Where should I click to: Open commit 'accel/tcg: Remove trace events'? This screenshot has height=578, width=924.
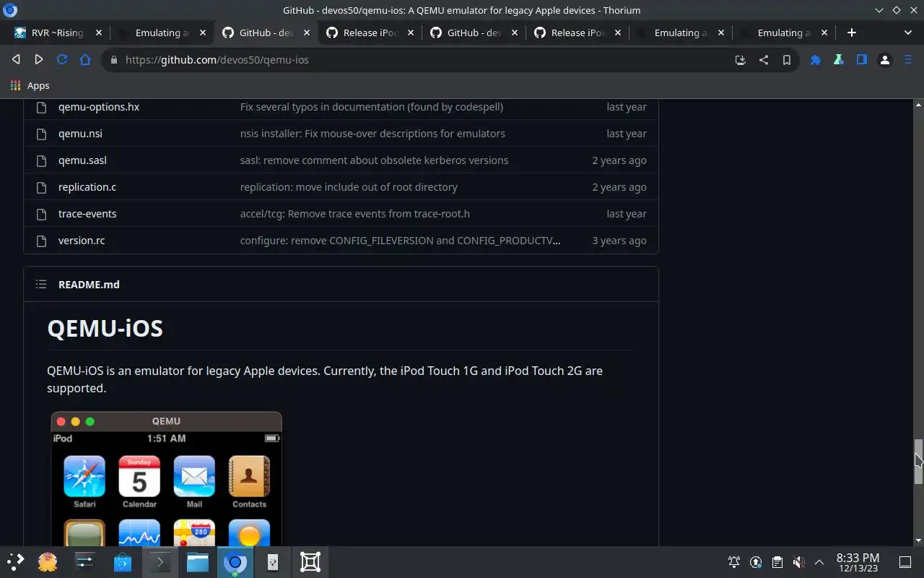tap(355, 214)
